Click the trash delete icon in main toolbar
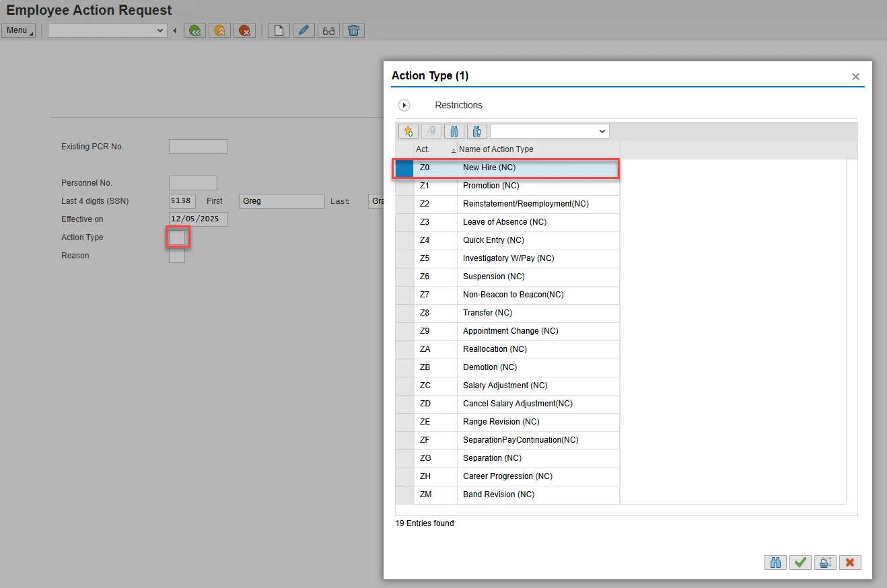This screenshot has height=588, width=887. (x=353, y=30)
